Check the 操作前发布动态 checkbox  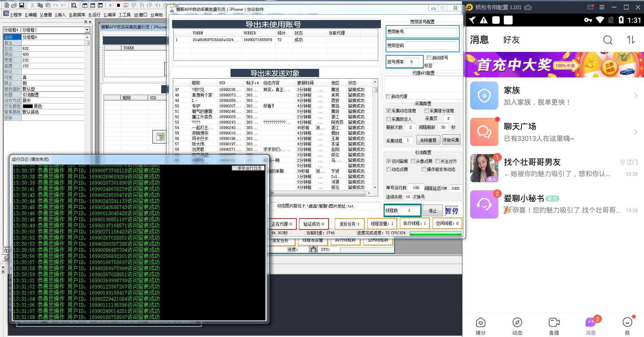[424, 169]
